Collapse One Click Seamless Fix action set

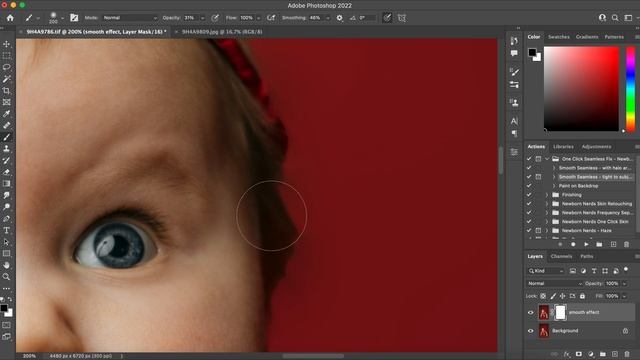[x=547, y=159]
